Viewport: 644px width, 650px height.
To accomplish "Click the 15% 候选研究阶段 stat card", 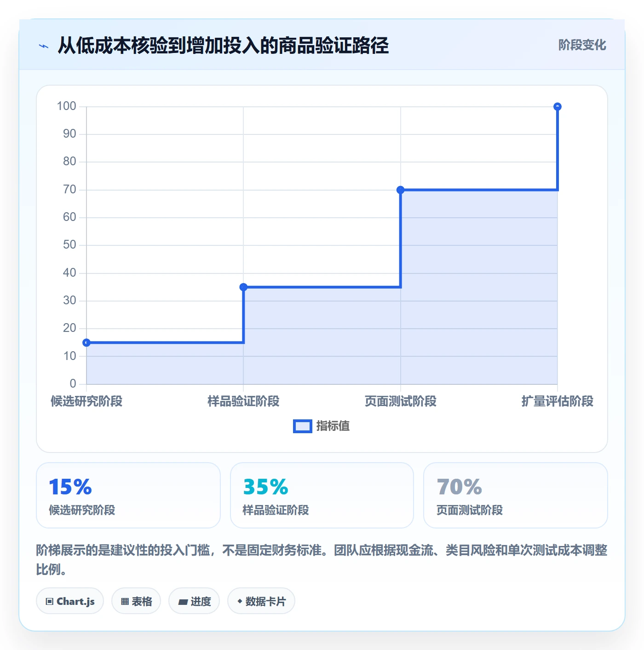I will (128, 495).
